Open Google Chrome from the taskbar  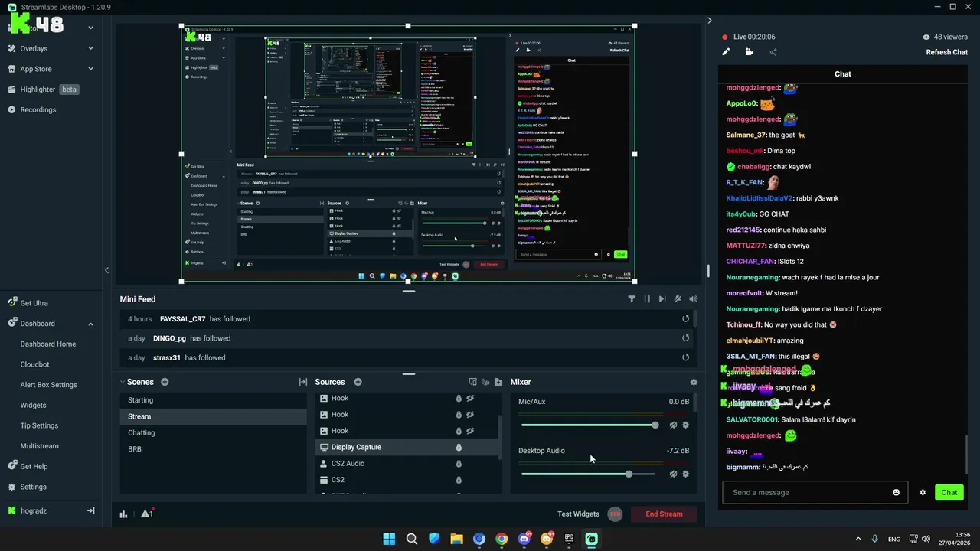pos(501,539)
